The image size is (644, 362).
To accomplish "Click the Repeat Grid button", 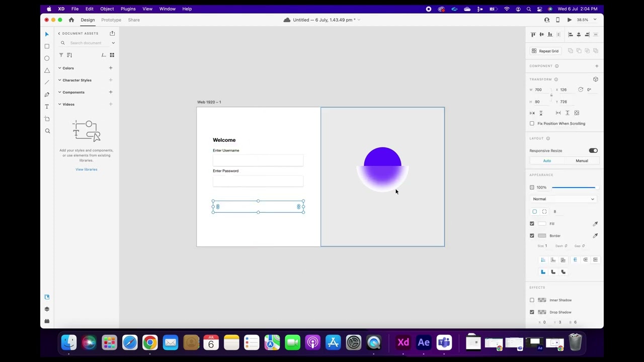I will (545, 51).
